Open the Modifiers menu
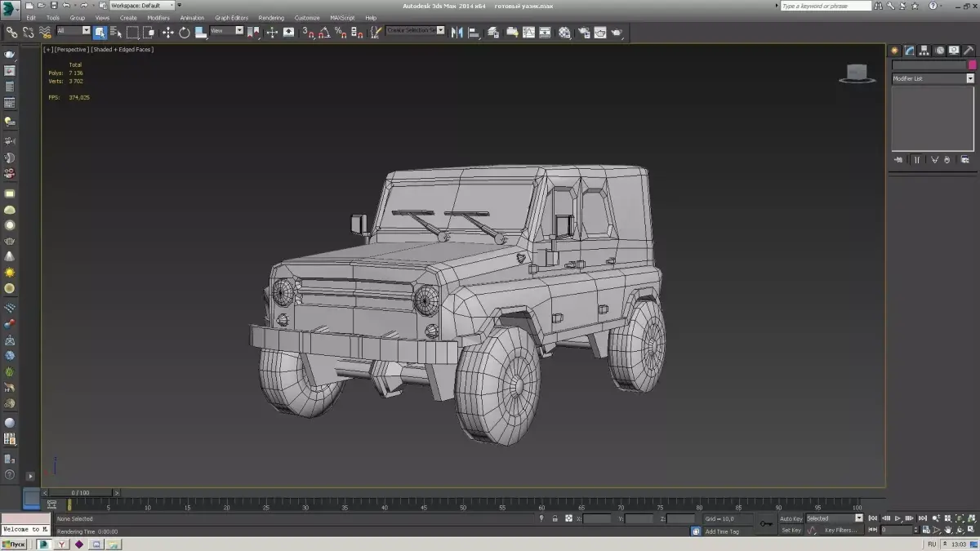980x551 pixels. tap(158, 17)
